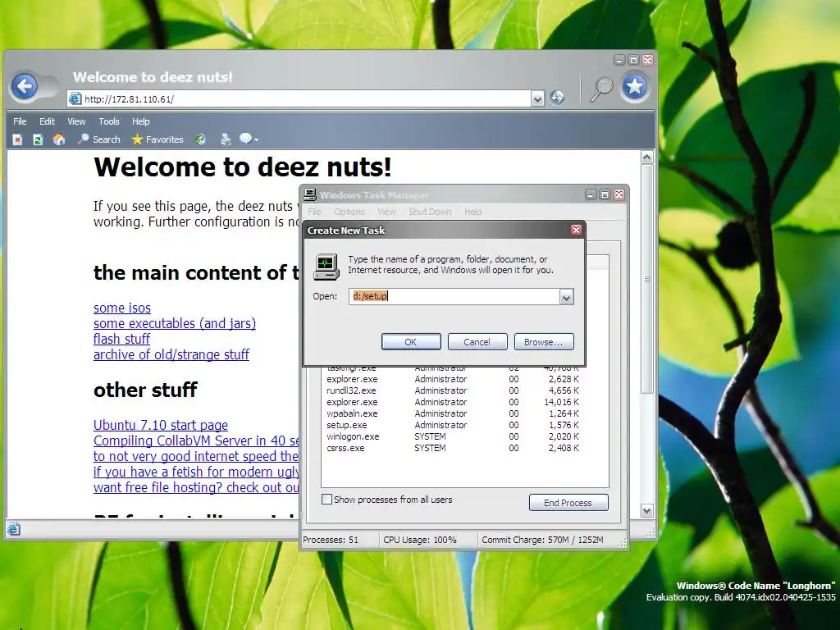Click OK in Create New Task dialog

411,342
